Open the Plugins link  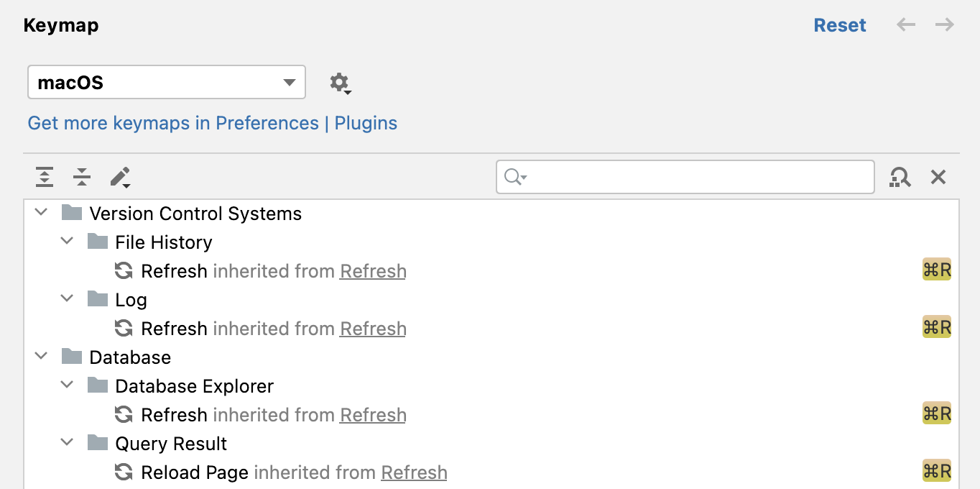point(366,123)
